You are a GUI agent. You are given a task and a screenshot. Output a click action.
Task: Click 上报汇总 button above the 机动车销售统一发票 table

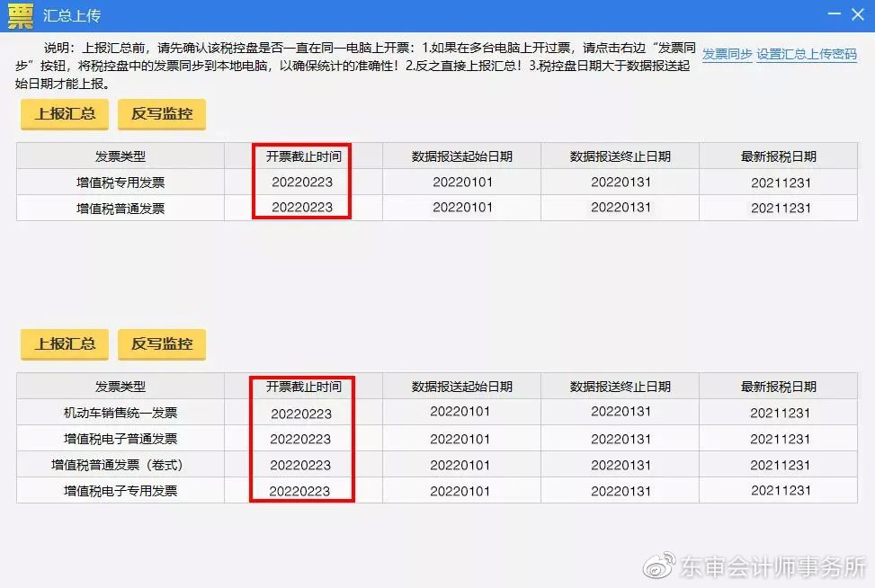[65, 344]
